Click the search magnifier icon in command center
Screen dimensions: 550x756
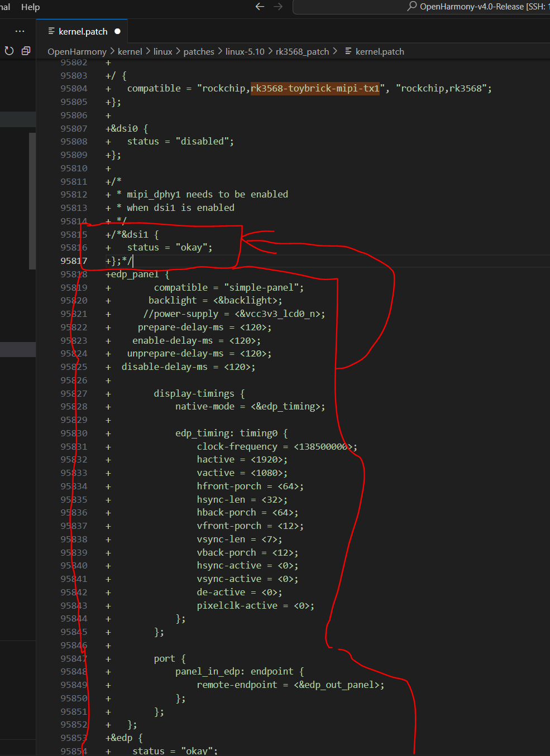(412, 7)
